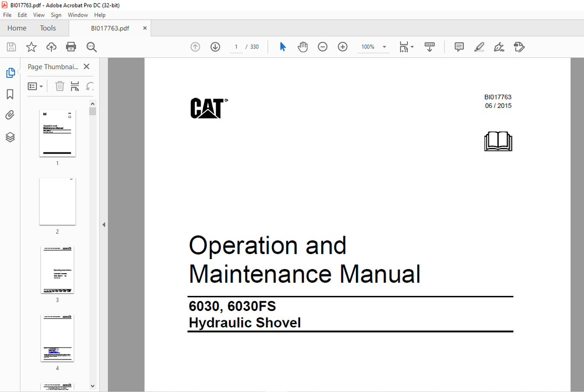Screen dimensions: 584x392
Task: Switch to the Tools tab
Action: [x=48, y=28]
